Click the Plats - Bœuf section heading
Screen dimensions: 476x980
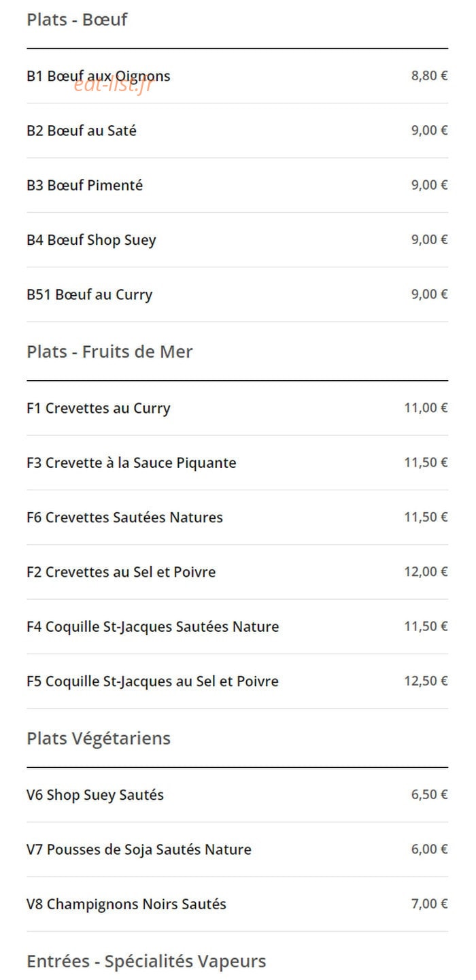point(77,20)
